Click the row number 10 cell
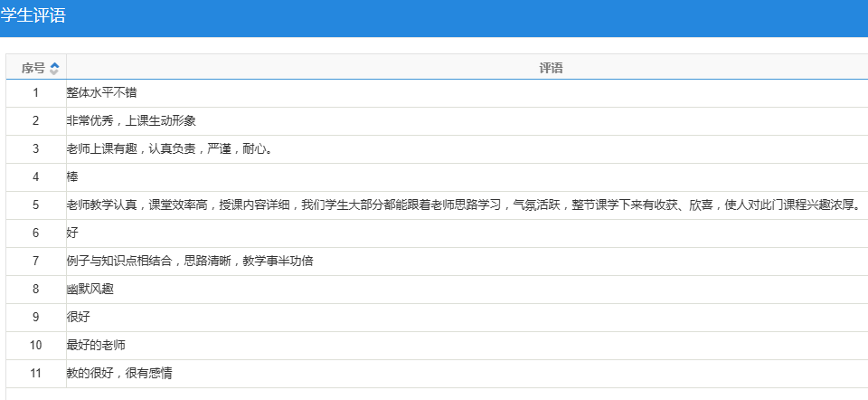This screenshot has width=868, height=400. click(35, 345)
